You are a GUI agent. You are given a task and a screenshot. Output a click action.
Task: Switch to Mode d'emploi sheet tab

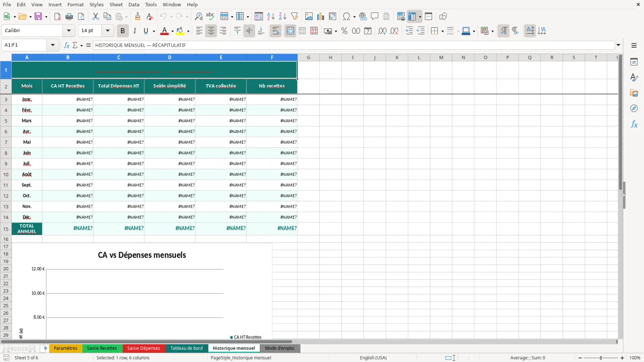280,349
